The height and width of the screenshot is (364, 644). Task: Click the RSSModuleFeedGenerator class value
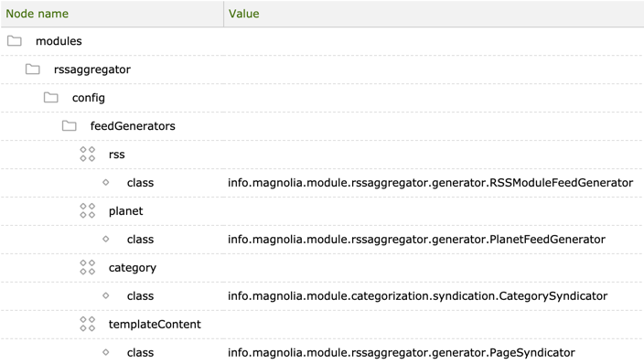(x=431, y=183)
